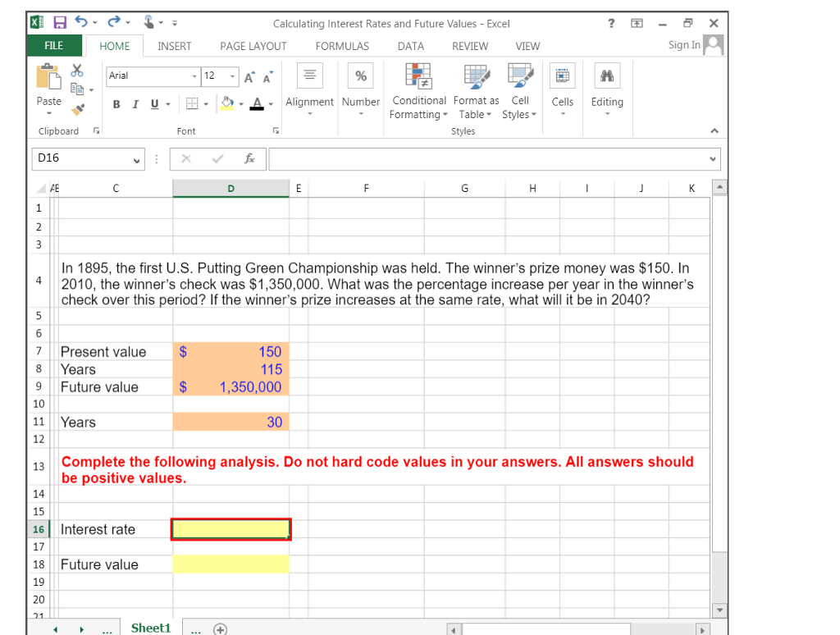Click the Insert Function (fx) icon

pos(251,159)
